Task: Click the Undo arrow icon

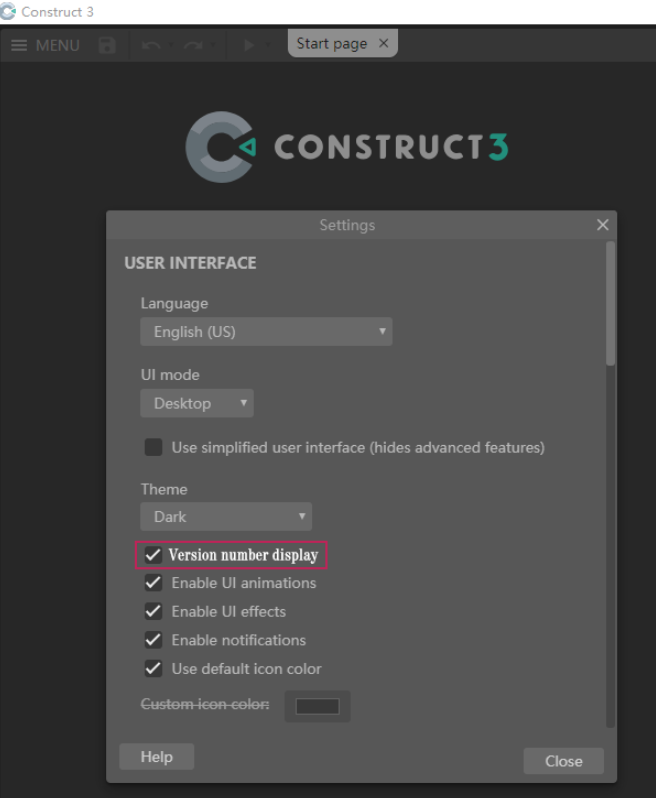Action: pos(151,46)
